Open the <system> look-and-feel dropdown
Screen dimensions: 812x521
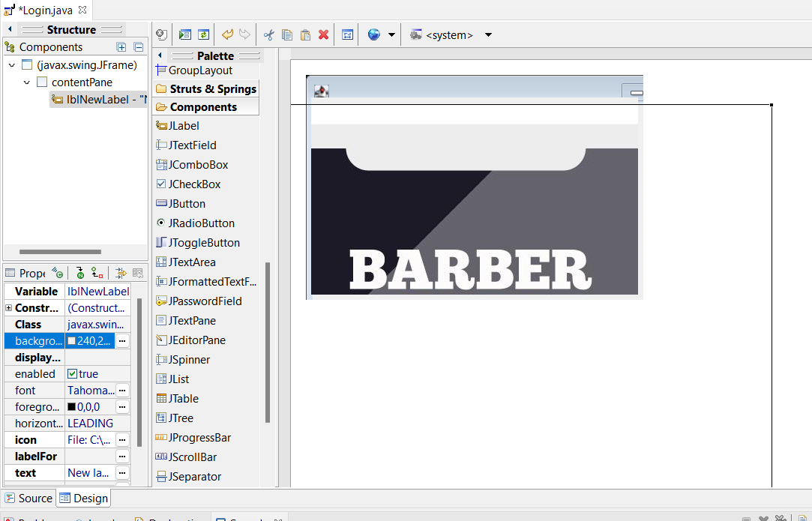point(488,34)
